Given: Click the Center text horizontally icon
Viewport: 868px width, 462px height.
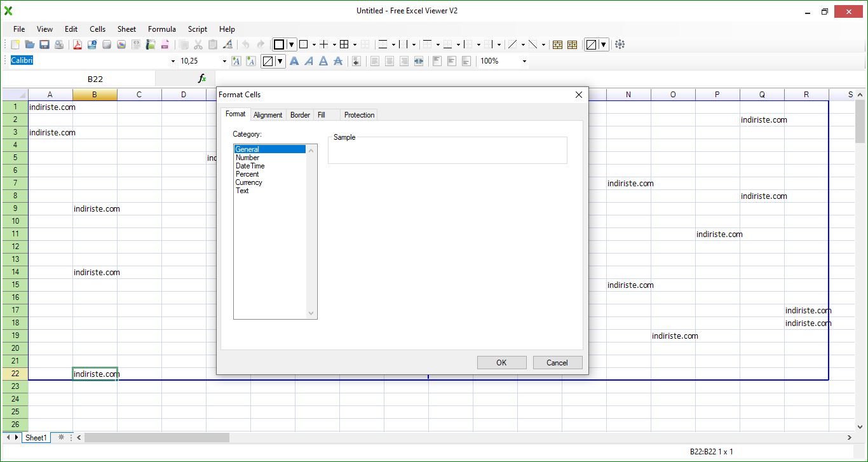Looking at the screenshot, I should pyautogui.click(x=390, y=61).
